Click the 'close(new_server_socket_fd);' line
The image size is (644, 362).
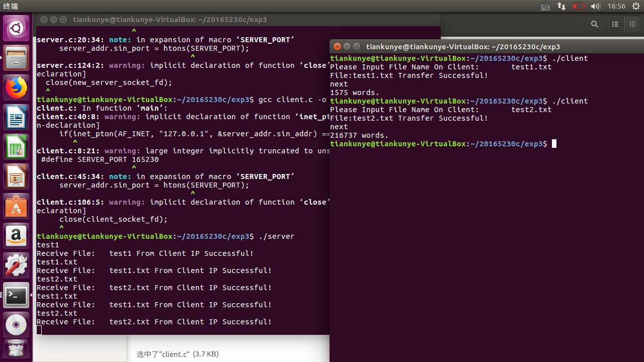point(109,82)
